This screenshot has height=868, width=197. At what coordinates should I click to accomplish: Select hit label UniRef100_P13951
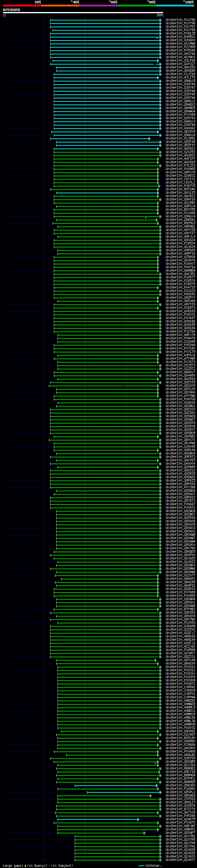point(180,139)
